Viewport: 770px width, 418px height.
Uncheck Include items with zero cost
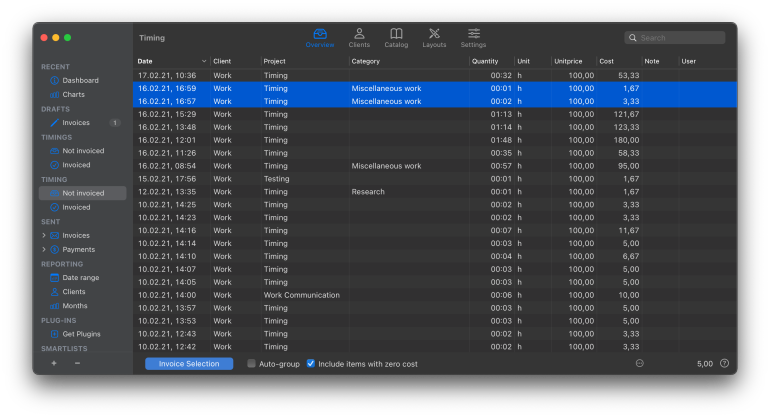click(311, 364)
